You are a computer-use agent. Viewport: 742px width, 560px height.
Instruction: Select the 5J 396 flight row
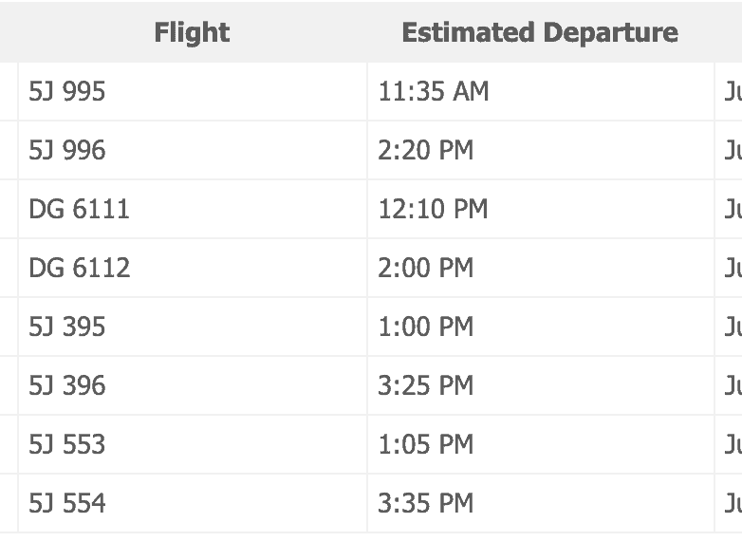click(67, 386)
